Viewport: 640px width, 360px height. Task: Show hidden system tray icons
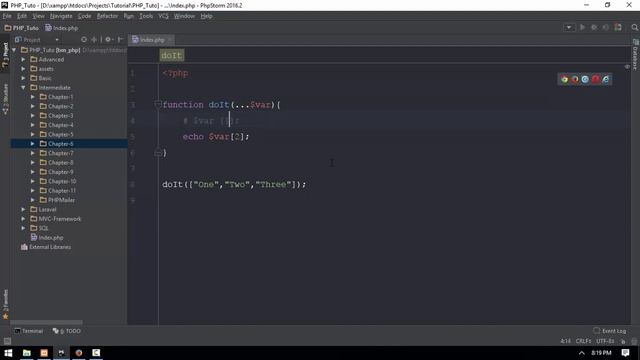[x=582, y=353]
